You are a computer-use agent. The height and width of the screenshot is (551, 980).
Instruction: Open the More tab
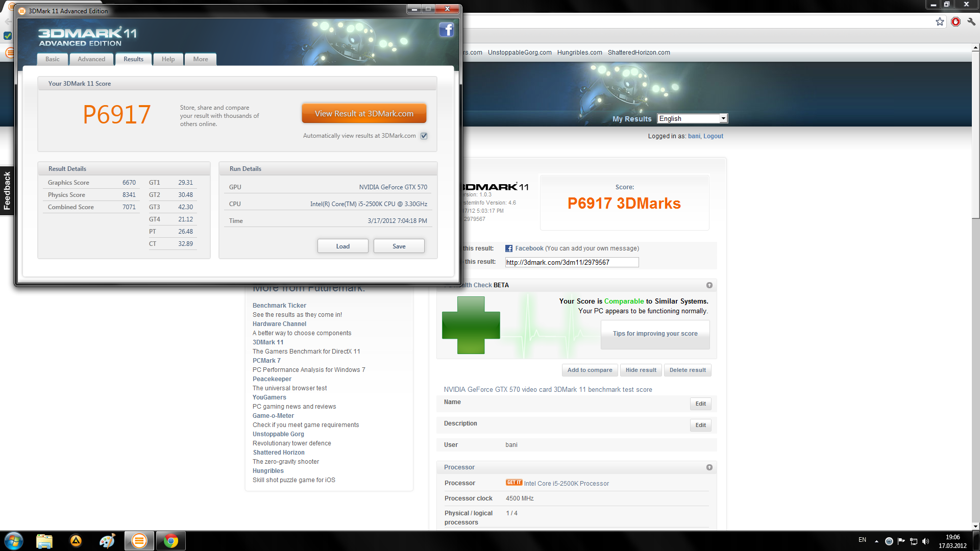pos(201,59)
